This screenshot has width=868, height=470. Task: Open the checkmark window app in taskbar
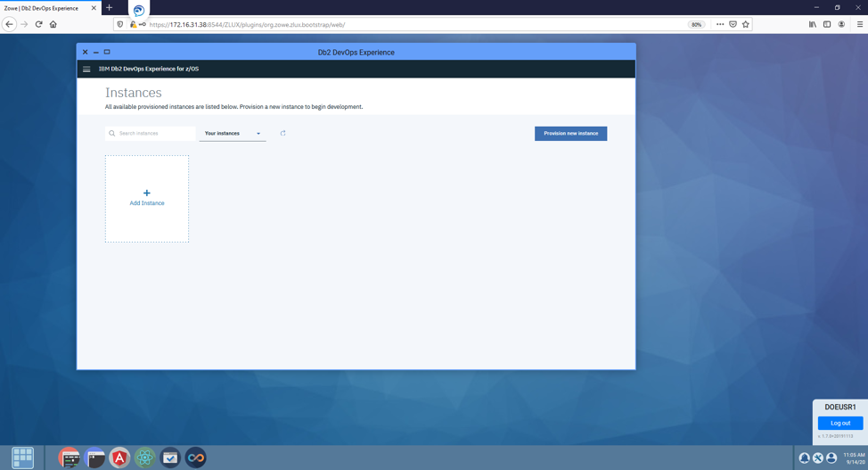[x=170, y=458]
